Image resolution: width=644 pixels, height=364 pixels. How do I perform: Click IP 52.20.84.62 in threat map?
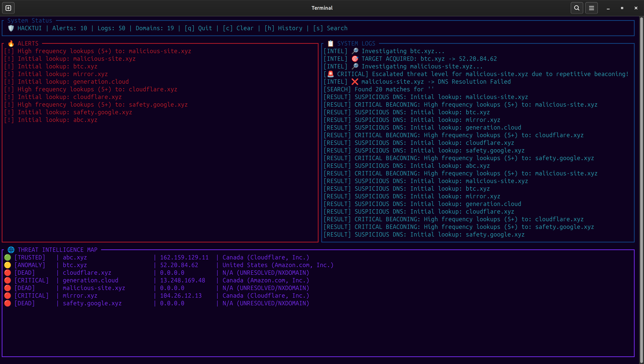(x=179, y=265)
